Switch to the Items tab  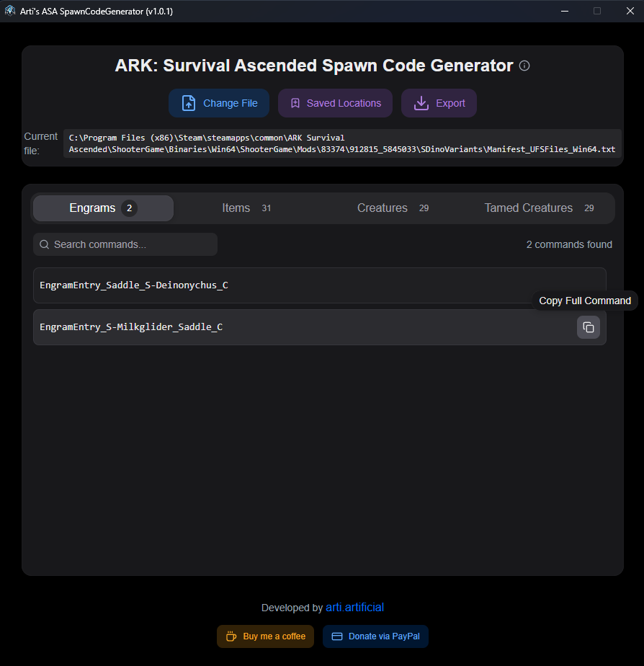click(246, 208)
